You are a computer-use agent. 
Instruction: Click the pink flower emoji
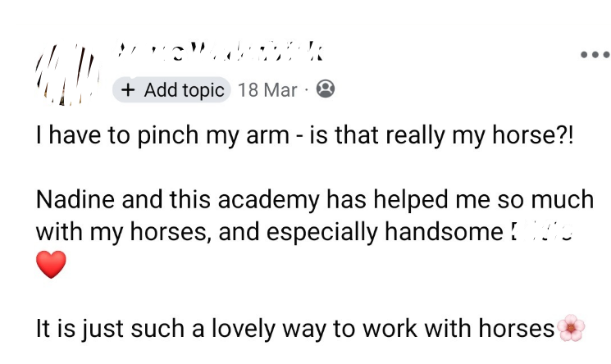coord(571,329)
